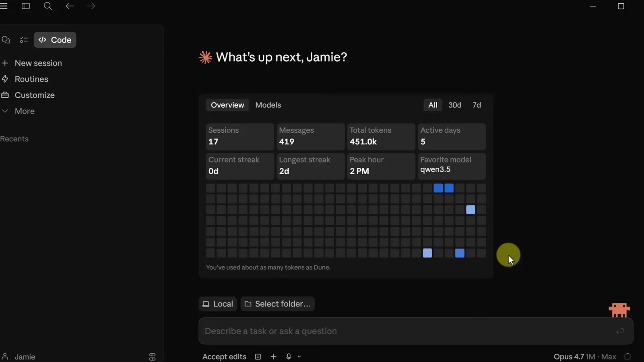
Task: Select the 7d time range
Action: point(477,105)
